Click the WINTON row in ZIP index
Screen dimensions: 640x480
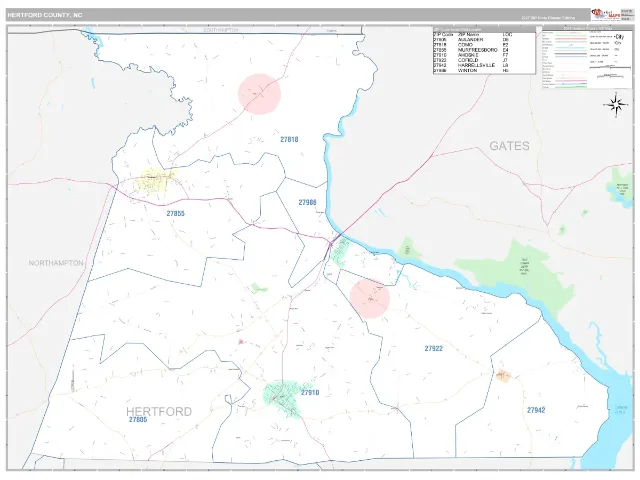484,70
